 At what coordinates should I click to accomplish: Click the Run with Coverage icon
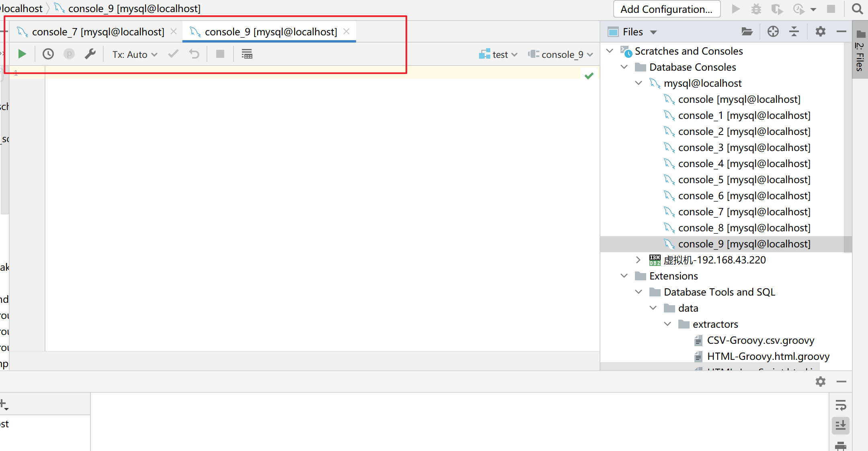coord(777,9)
